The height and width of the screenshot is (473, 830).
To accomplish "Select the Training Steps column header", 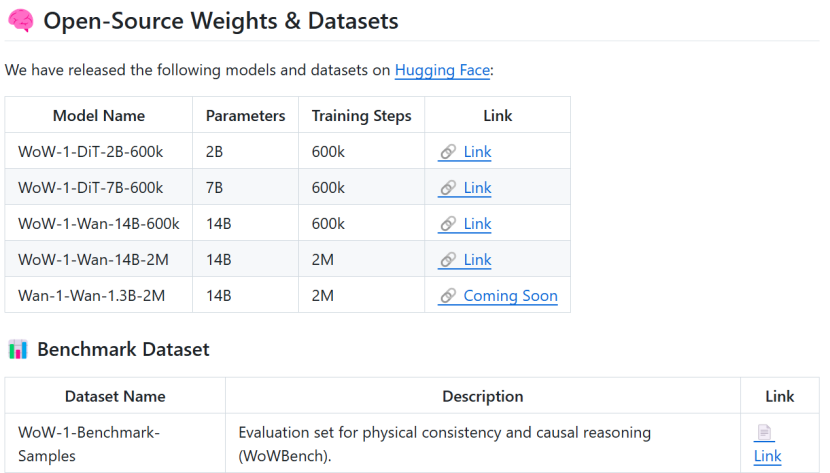I will [x=361, y=116].
